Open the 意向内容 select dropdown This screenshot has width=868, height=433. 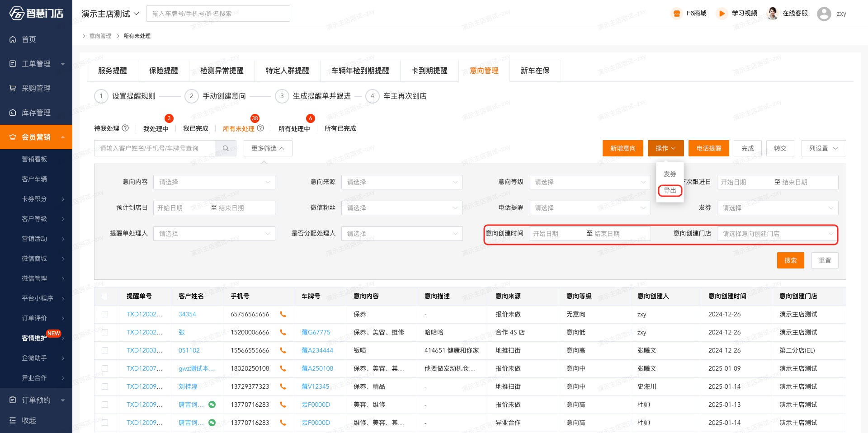tap(214, 182)
